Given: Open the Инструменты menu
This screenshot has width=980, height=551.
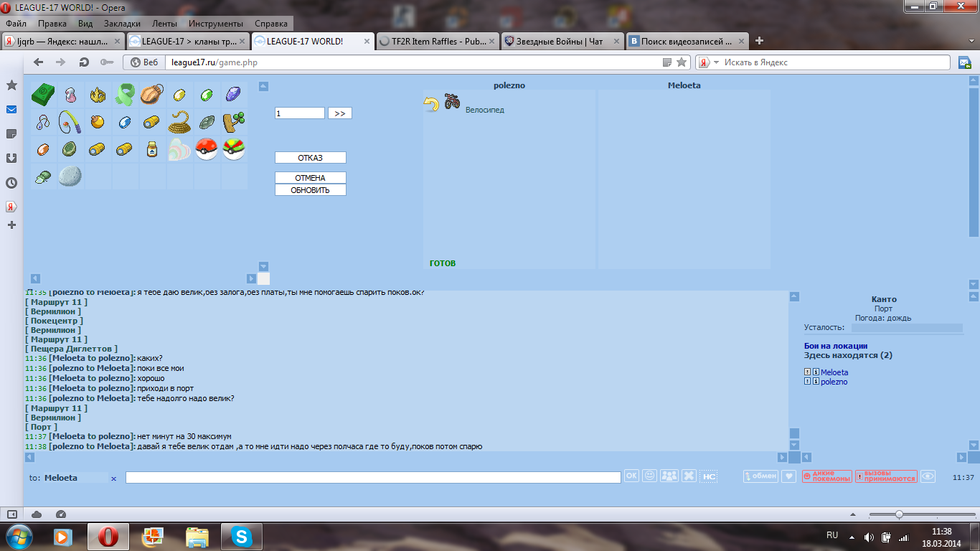Looking at the screenshot, I should point(216,23).
